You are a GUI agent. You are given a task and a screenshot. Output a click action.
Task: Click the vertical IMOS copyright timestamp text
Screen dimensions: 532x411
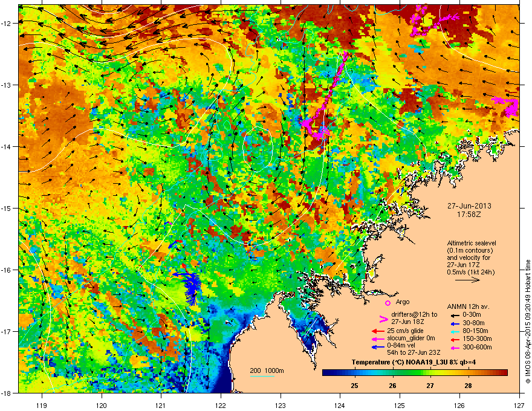click(528, 322)
